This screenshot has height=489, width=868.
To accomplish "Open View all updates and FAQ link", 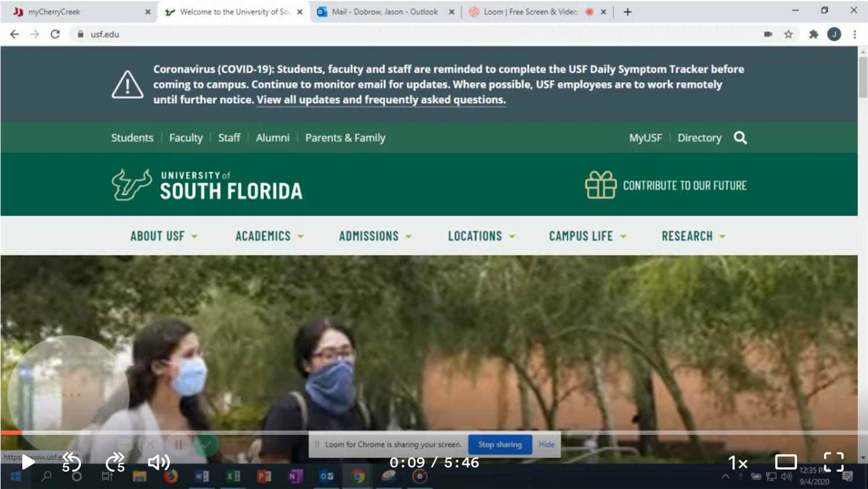I will [381, 100].
